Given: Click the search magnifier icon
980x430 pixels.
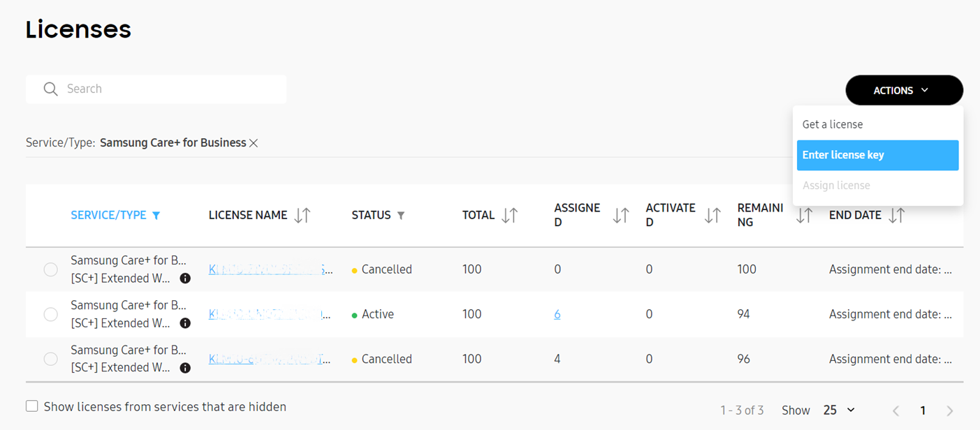Looking at the screenshot, I should 50,89.
